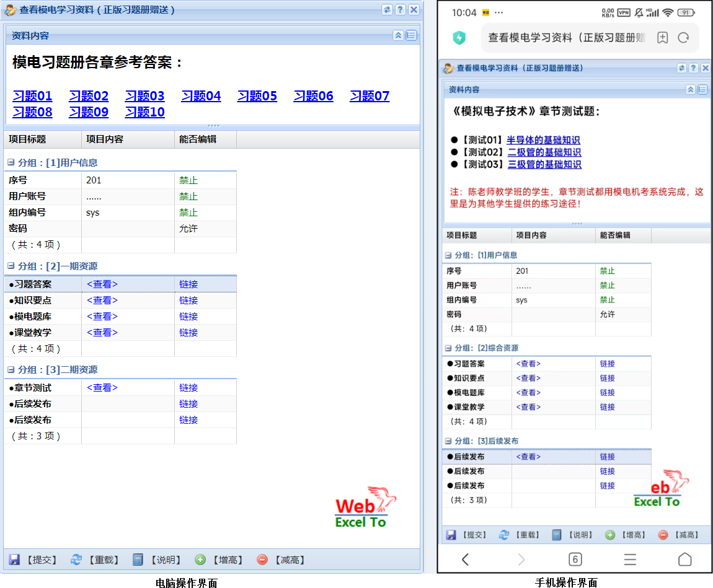Click the red 减高 minus icon on desktop
713x588 pixels.
pos(262,560)
